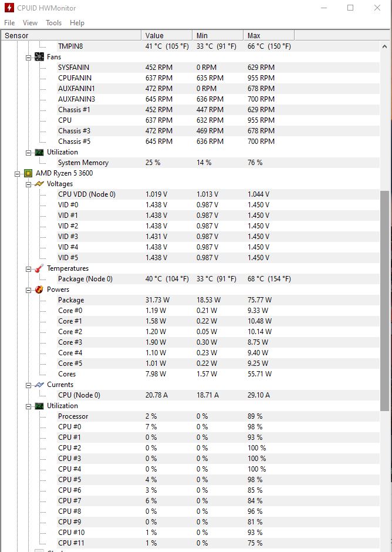Click the HWMonitor app logo in title bar
The height and width of the screenshot is (552, 392).
point(9,8)
